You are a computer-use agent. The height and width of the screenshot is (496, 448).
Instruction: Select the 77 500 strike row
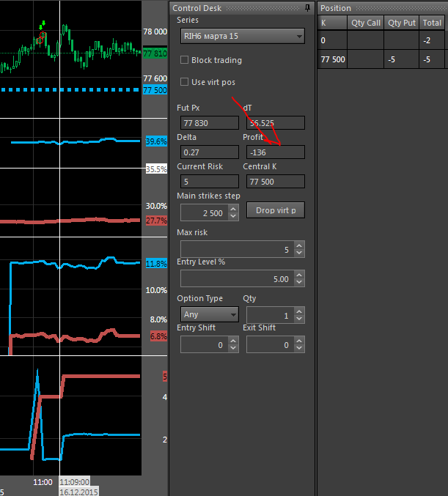[381, 59]
